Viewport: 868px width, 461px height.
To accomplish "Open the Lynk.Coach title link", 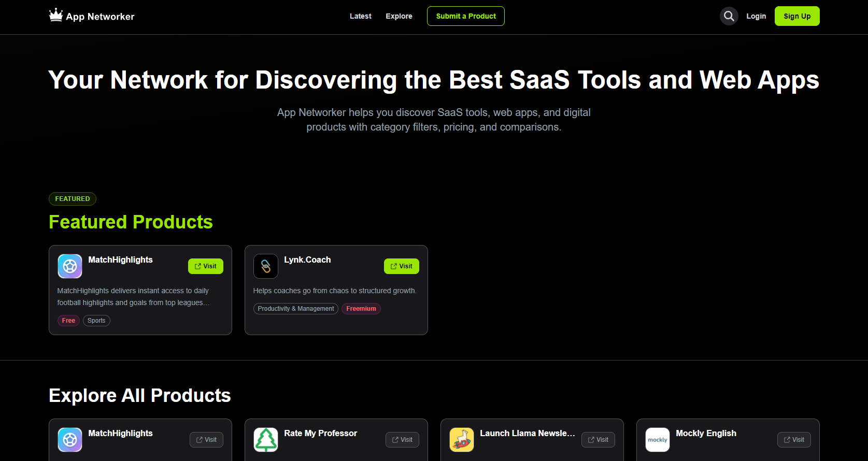I will pyautogui.click(x=307, y=260).
